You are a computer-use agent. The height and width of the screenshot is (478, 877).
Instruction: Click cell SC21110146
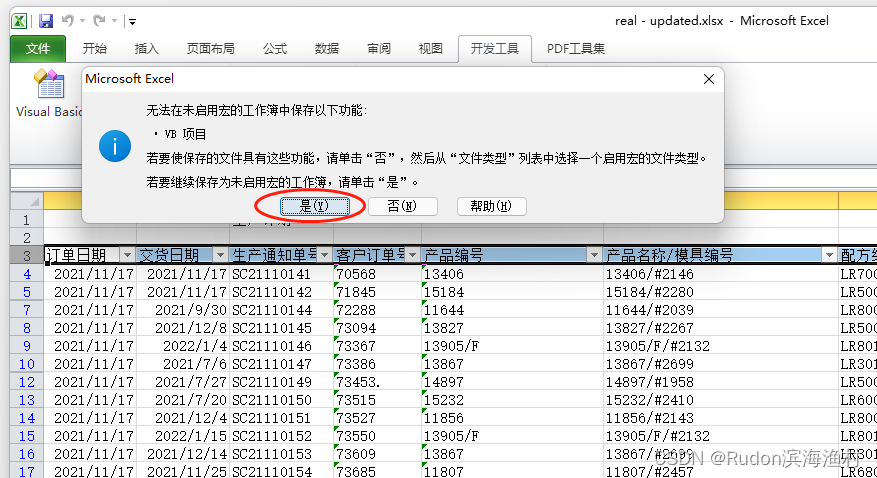point(281,346)
